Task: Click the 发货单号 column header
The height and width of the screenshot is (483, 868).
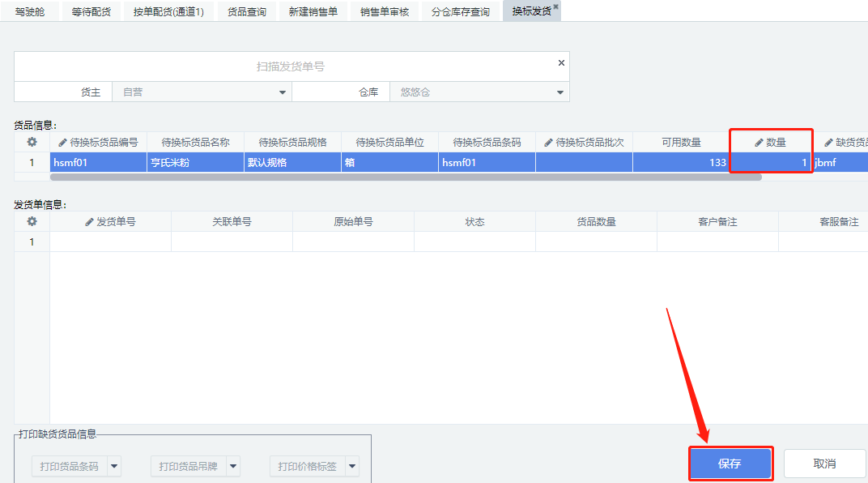Action: [x=110, y=221]
